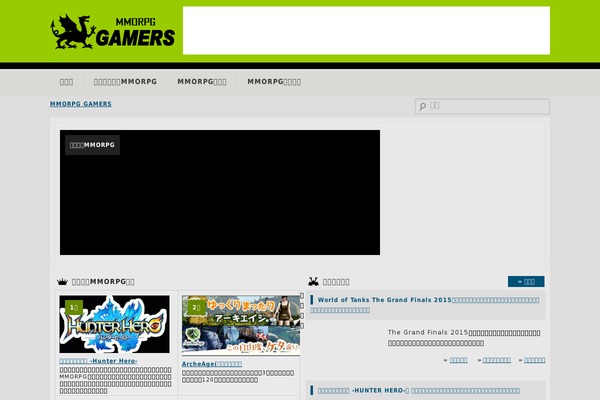Open the fourth menu item starting with MMORPG
The height and width of the screenshot is (400, 600).
(x=274, y=82)
